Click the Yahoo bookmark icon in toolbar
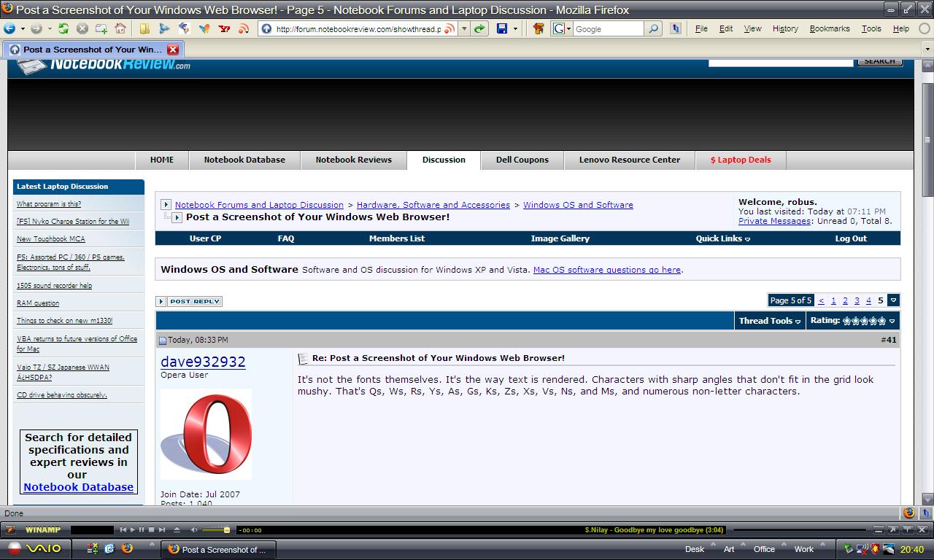 coord(224,28)
